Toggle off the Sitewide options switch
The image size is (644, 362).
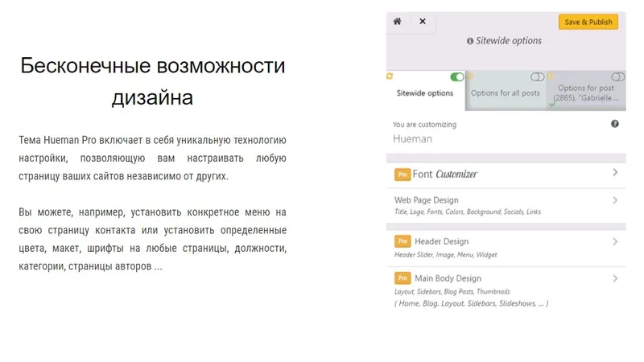click(x=456, y=76)
